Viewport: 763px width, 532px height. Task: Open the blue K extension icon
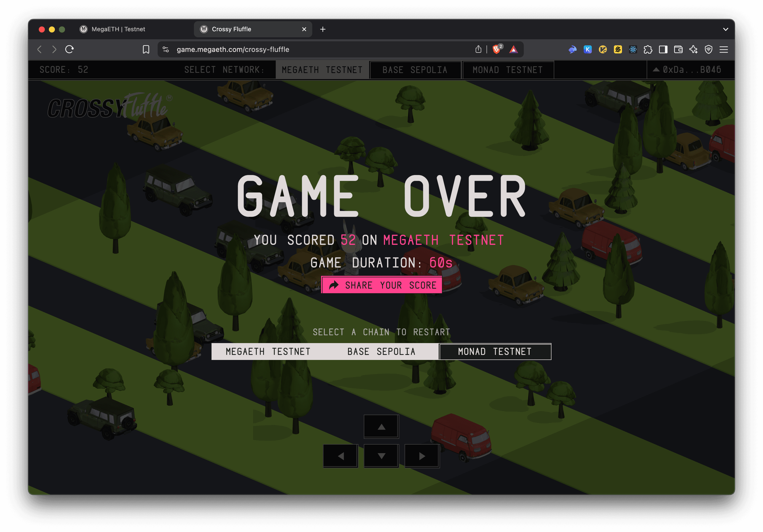pyautogui.click(x=587, y=50)
